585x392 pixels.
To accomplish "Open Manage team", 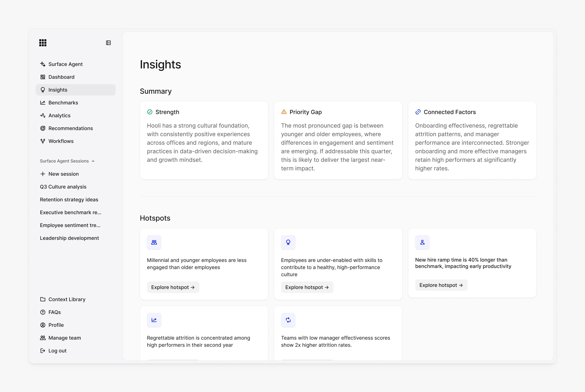I will pos(76,338).
